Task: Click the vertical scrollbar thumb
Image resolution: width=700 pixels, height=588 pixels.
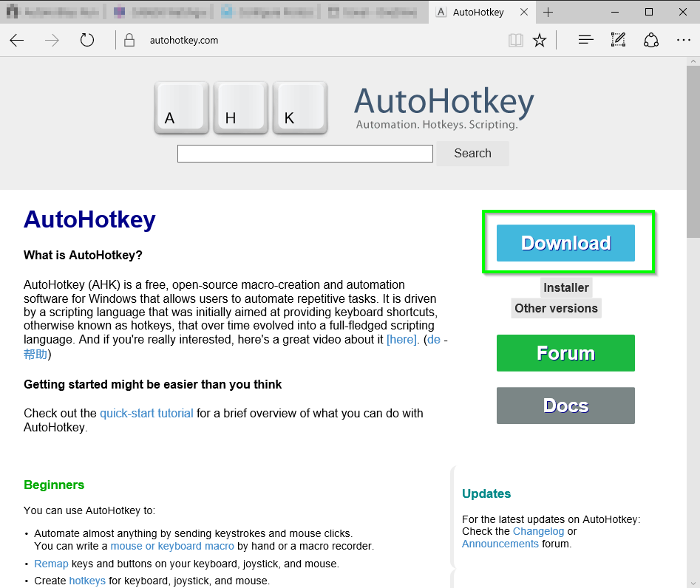Action: coord(693,151)
